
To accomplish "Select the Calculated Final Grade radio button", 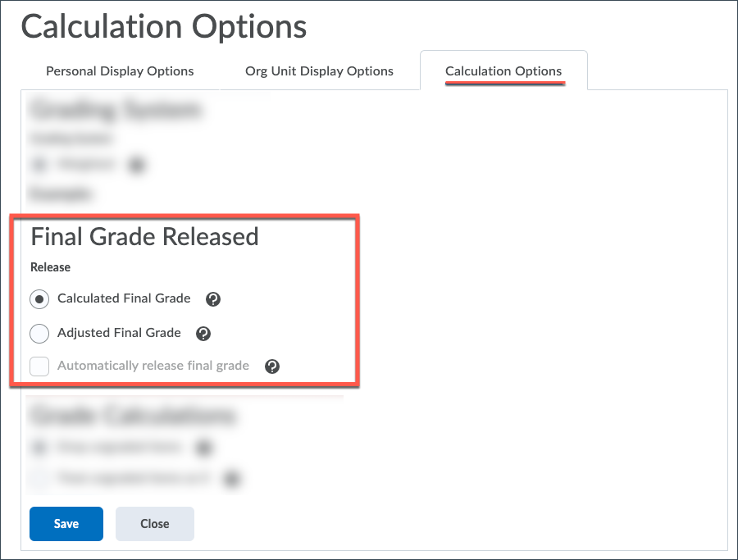I will [39, 299].
